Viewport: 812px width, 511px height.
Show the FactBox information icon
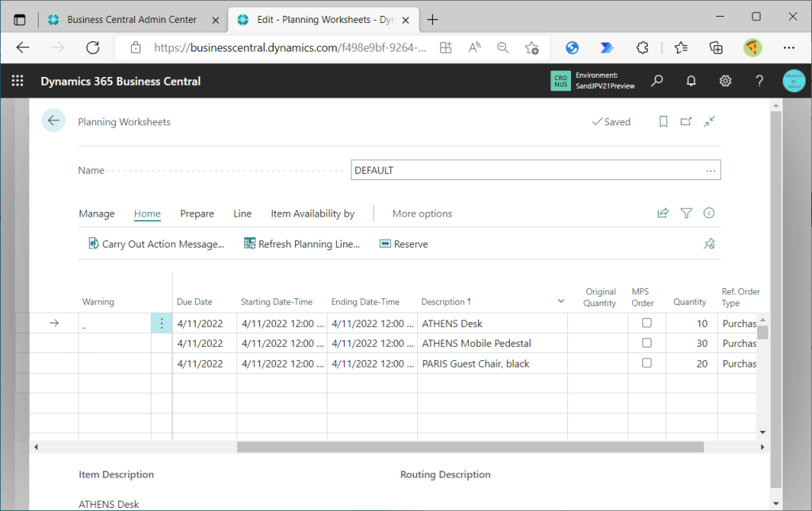coord(709,213)
